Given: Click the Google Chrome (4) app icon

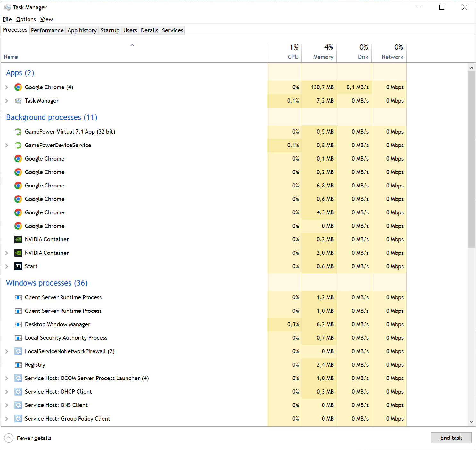Looking at the screenshot, I should click(x=18, y=87).
